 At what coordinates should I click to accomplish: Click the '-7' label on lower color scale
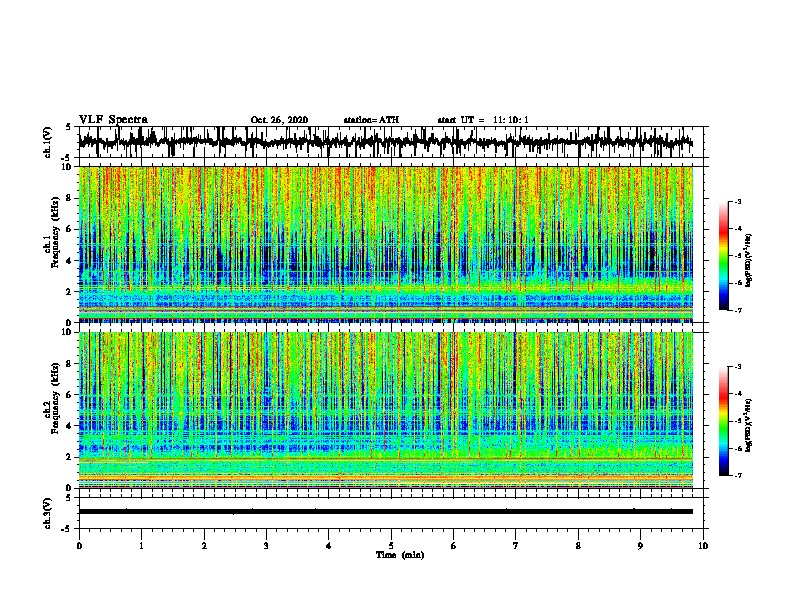click(738, 476)
